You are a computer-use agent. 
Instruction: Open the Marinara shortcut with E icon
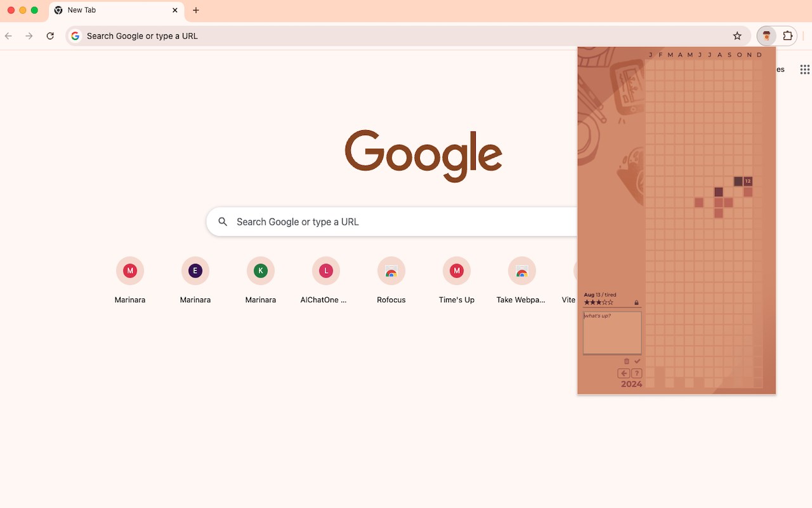(x=195, y=280)
